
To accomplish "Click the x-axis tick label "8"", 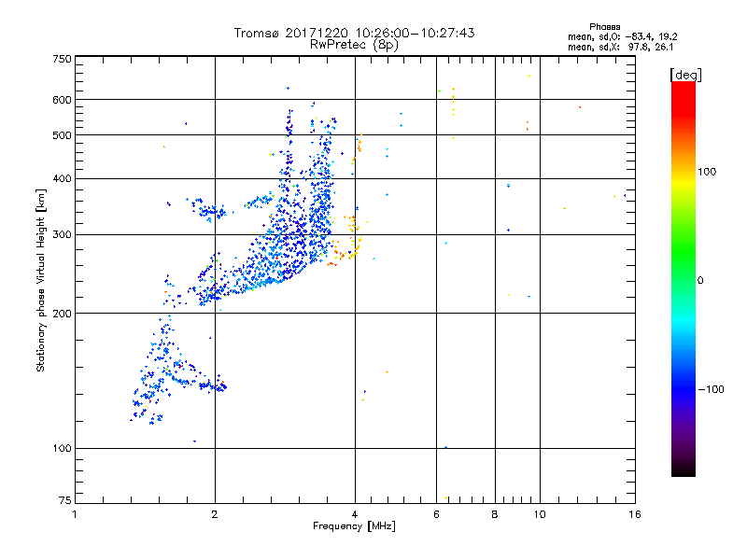I will [495, 514].
